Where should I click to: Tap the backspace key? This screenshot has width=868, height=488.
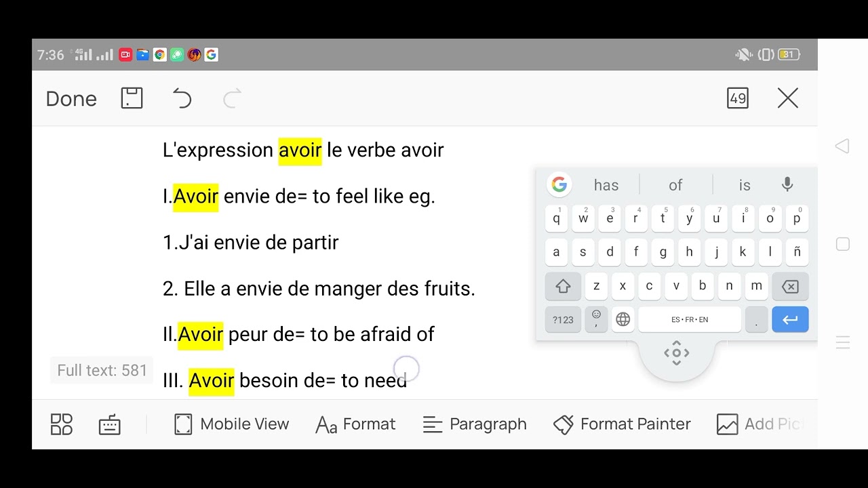(x=790, y=287)
